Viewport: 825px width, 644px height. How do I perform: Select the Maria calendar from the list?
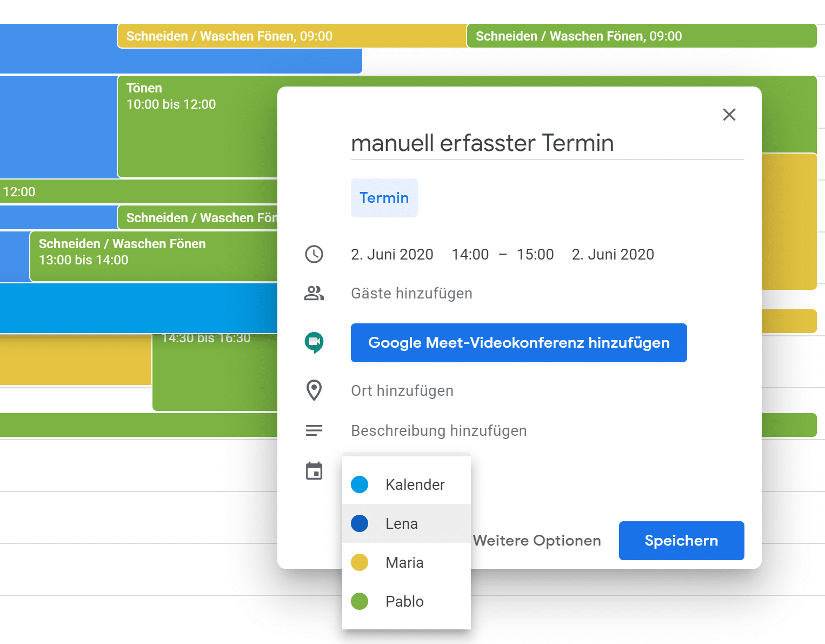(404, 562)
